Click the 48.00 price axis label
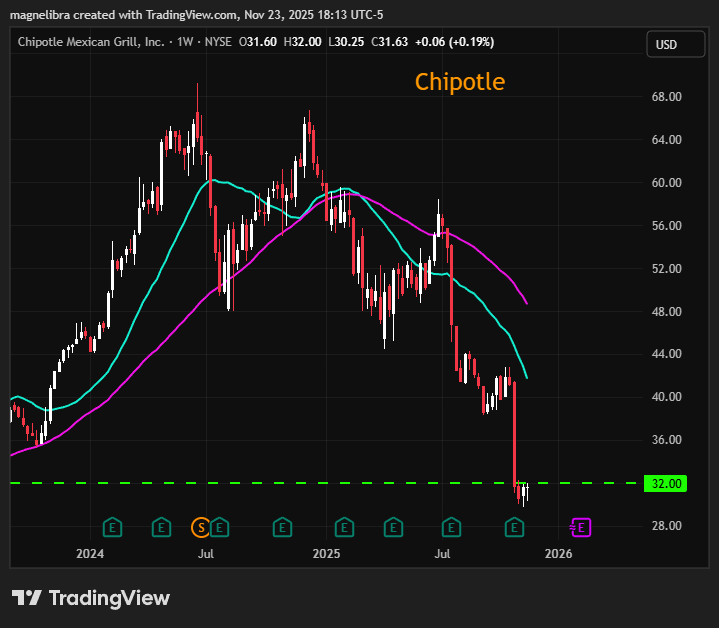This screenshot has height=628, width=719. coord(667,312)
